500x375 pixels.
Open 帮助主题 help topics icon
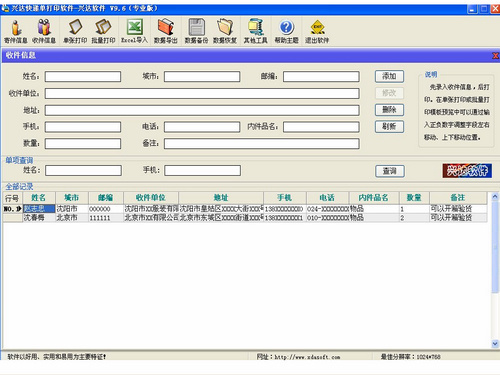click(x=286, y=32)
